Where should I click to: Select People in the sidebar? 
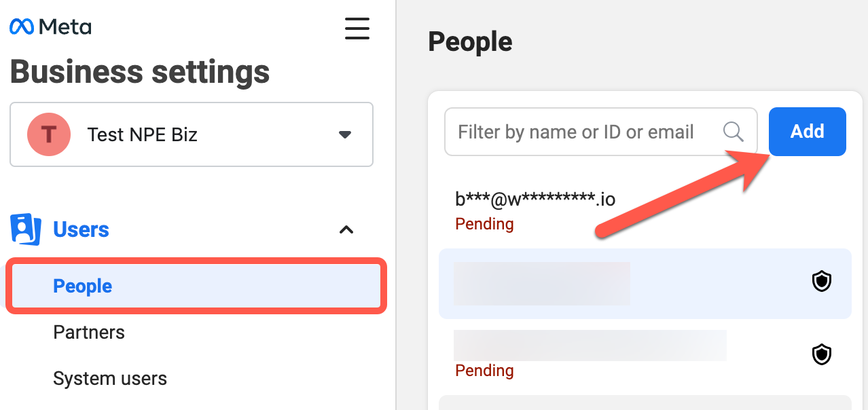coord(83,286)
